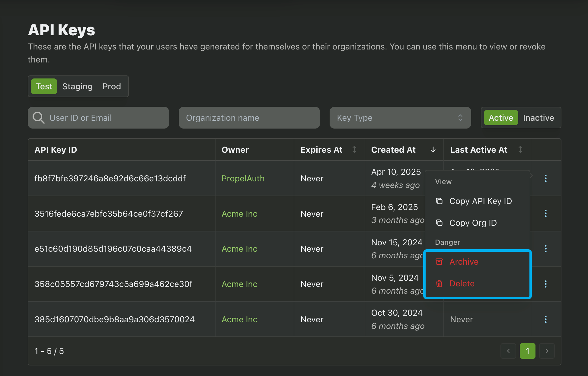The height and width of the screenshot is (376, 588).
Task: Switch to Prod environment
Action: click(x=112, y=86)
